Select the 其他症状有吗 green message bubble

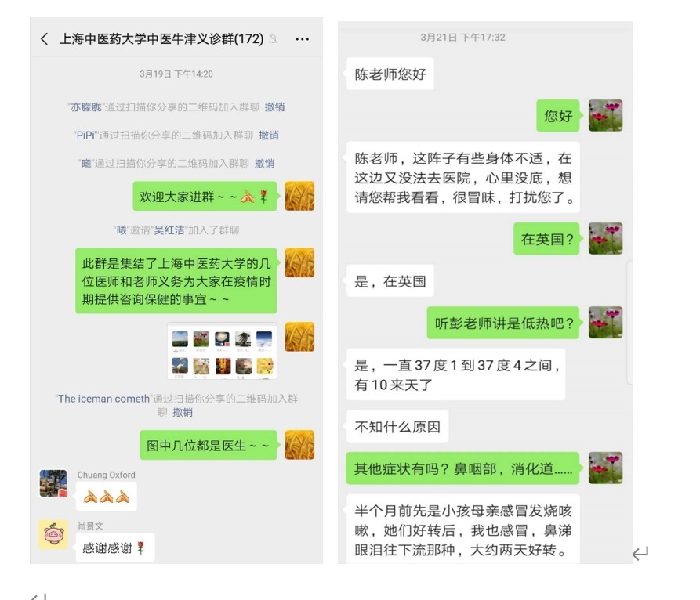point(462,468)
